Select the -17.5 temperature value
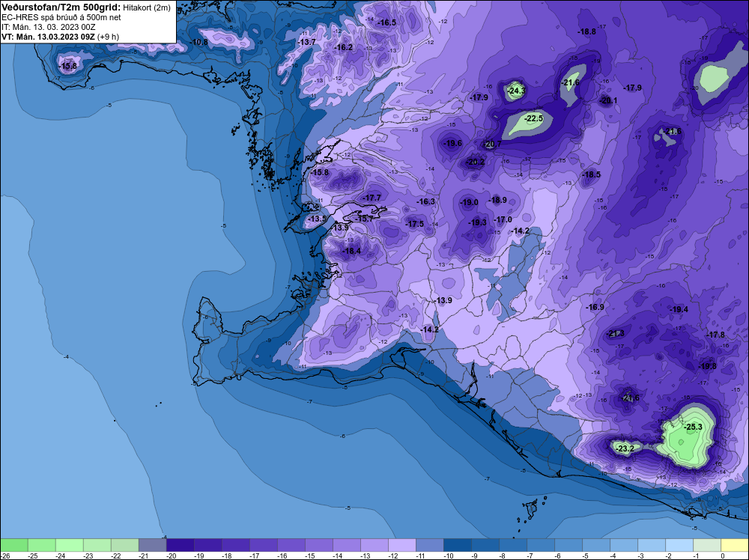Screen dimensions: 749x560 415,224
